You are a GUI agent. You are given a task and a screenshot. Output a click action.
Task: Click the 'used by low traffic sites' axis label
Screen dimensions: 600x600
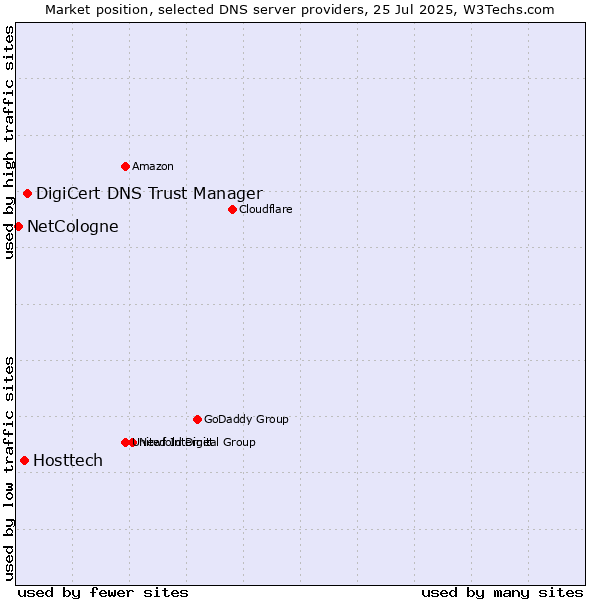[x=9, y=469]
